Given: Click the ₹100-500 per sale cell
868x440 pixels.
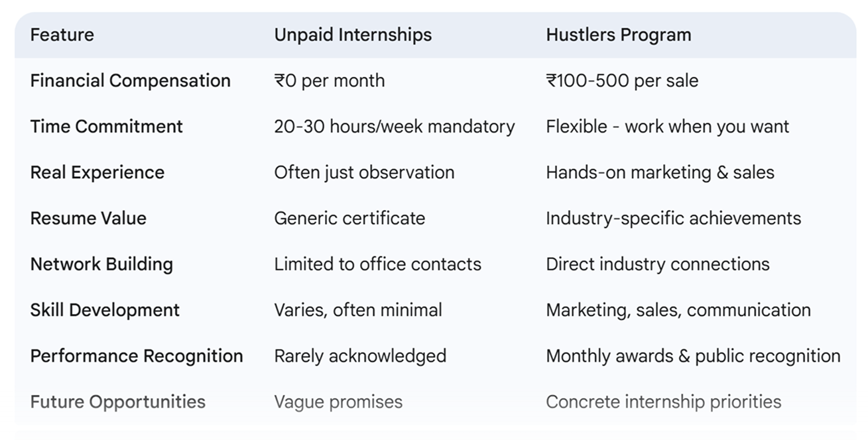Looking at the screenshot, I should [622, 81].
